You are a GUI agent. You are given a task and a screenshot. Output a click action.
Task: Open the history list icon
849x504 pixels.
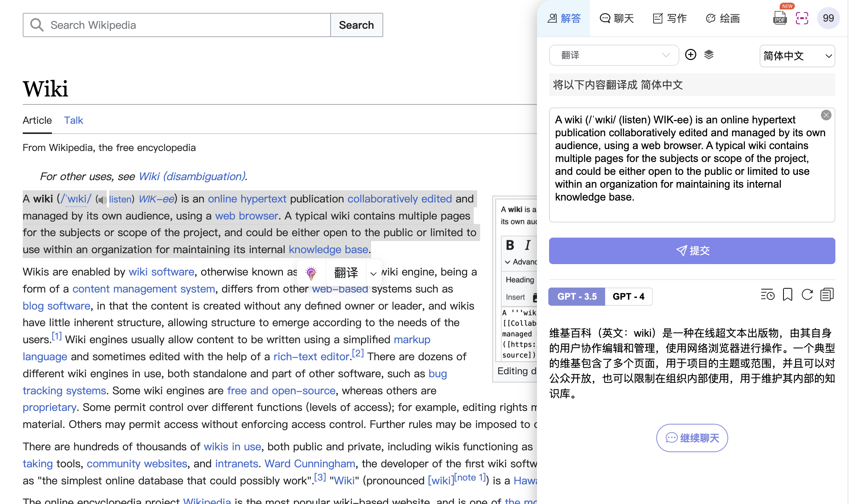click(x=767, y=294)
